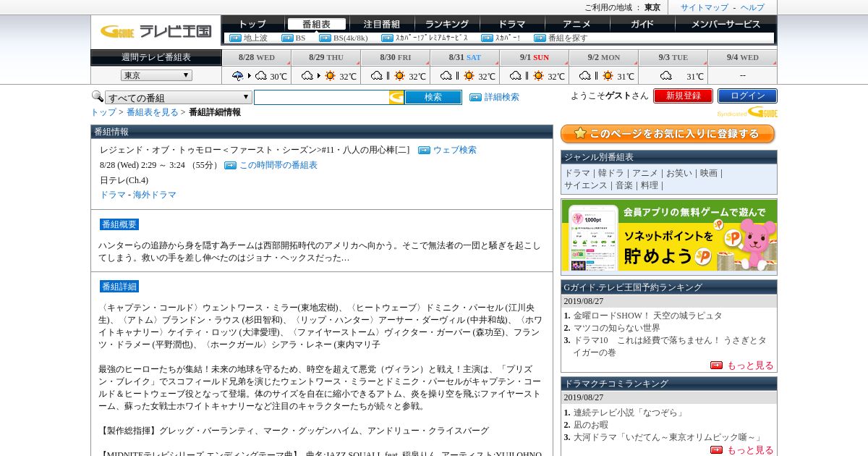Click the arrow icon next to 番組を探す
This screenshot has width=868, height=456.
pyautogui.click(x=540, y=38)
